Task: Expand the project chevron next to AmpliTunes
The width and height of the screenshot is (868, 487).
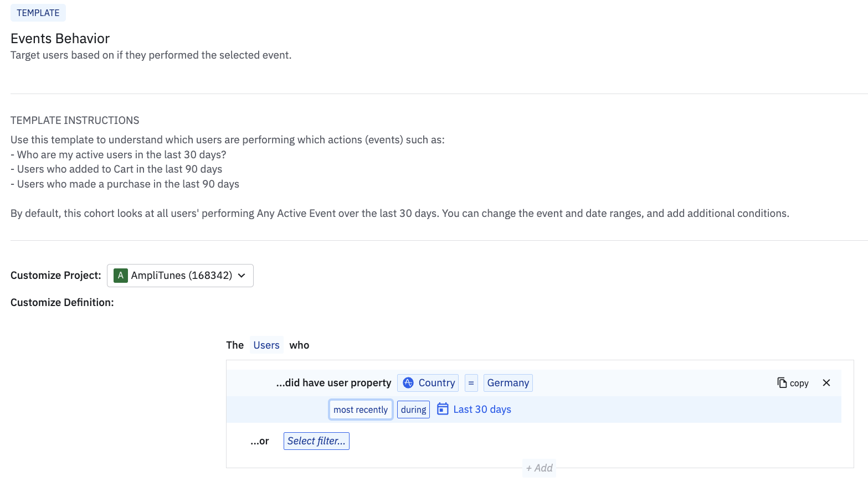Action: (242, 276)
